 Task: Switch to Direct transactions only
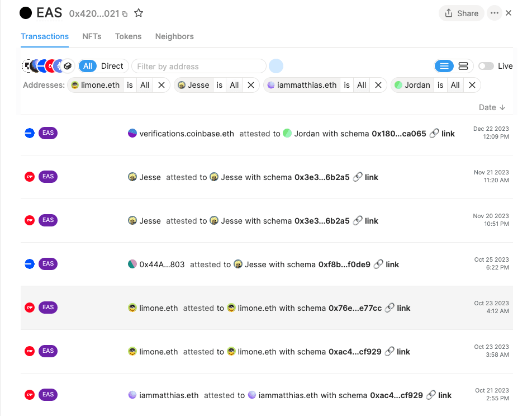tap(112, 66)
